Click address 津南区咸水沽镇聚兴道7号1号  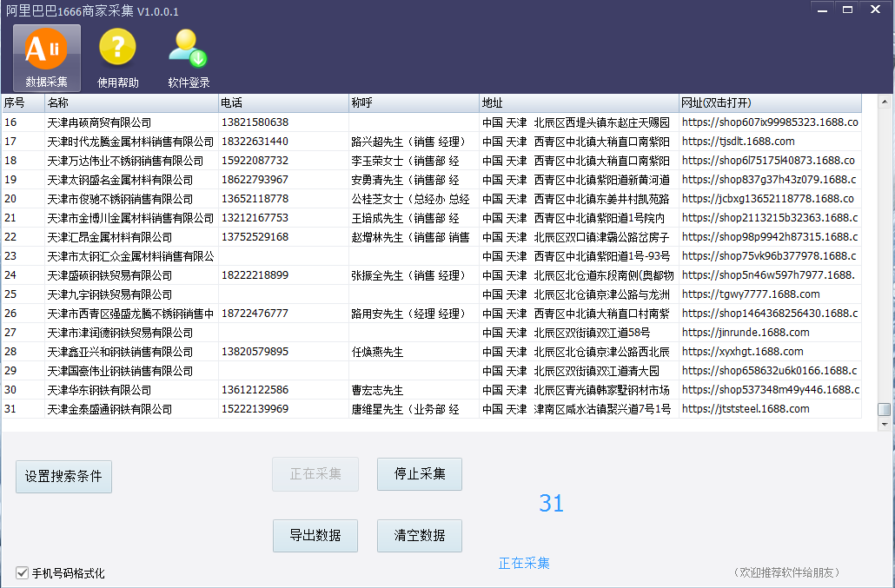(603, 409)
